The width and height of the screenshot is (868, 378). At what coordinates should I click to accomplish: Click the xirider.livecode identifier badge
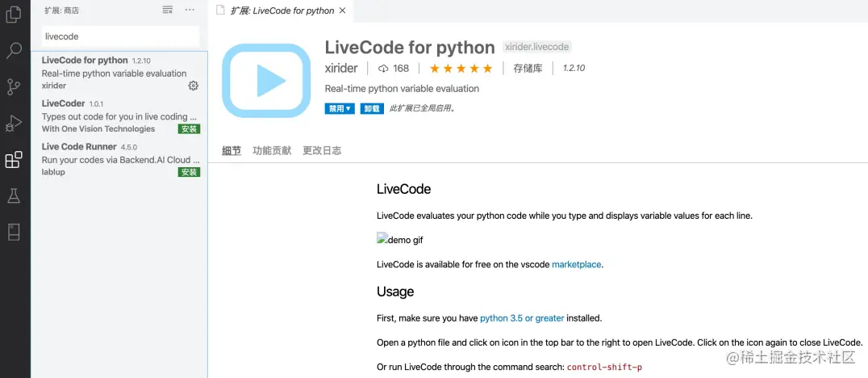click(536, 47)
